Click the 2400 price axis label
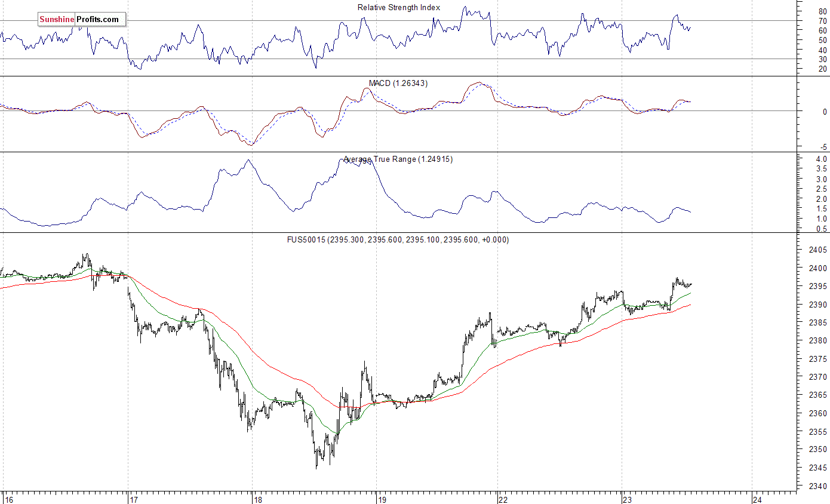The height and width of the screenshot is (504, 830). [x=818, y=269]
